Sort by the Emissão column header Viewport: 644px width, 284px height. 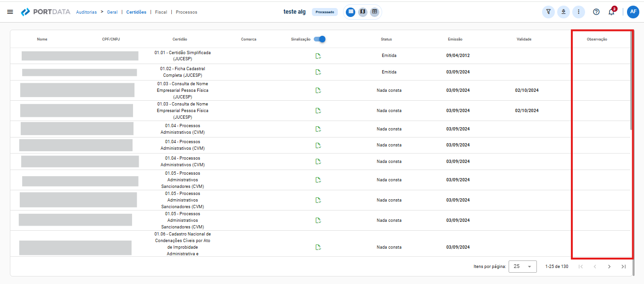[455, 39]
